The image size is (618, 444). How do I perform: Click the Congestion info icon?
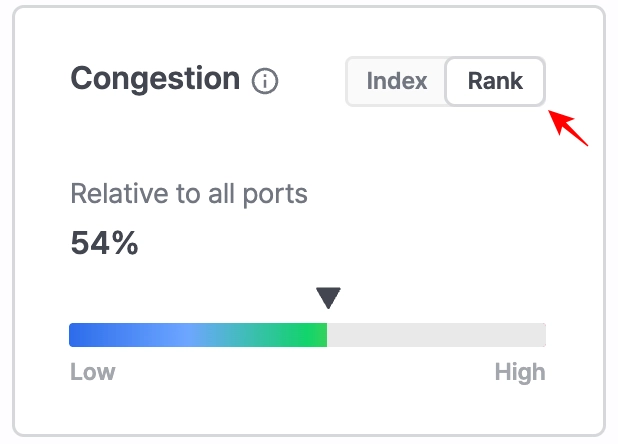point(265,82)
